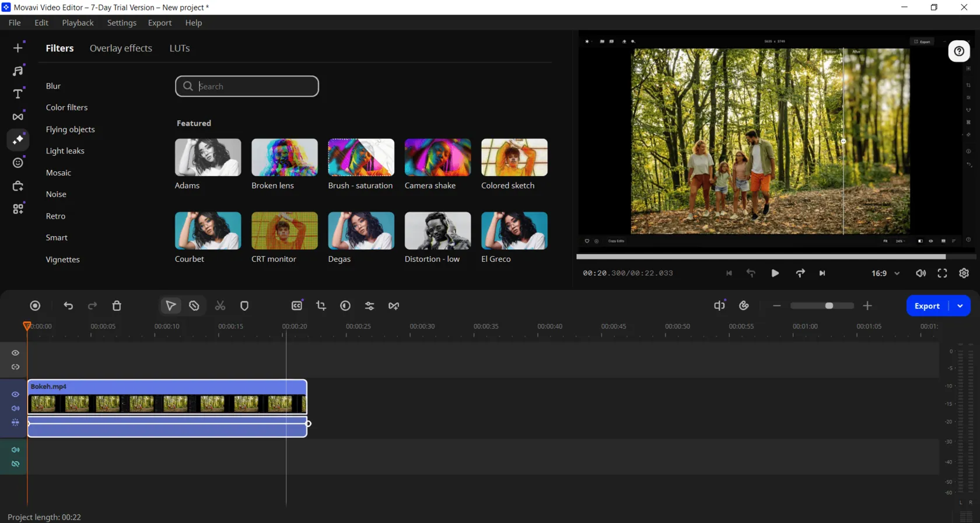This screenshot has width=980, height=523.
Task: Delete the selected clip with trash icon
Action: [x=117, y=306]
